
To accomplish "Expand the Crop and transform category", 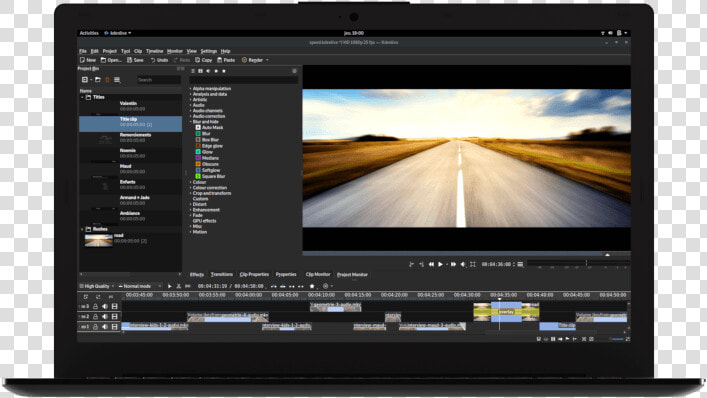I will [x=191, y=193].
